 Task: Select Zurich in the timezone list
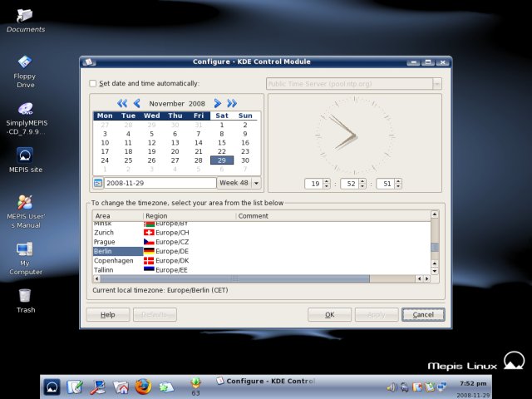[117, 233]
